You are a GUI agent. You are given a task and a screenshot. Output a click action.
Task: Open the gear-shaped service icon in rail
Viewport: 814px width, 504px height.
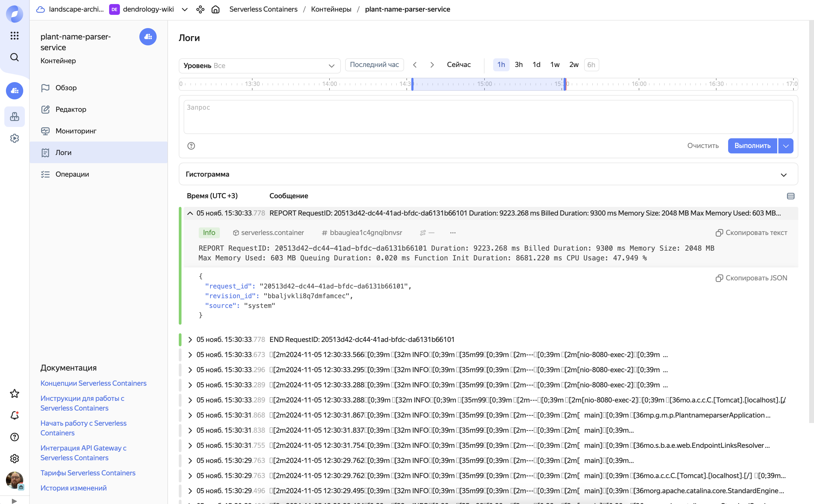(14, 138)
